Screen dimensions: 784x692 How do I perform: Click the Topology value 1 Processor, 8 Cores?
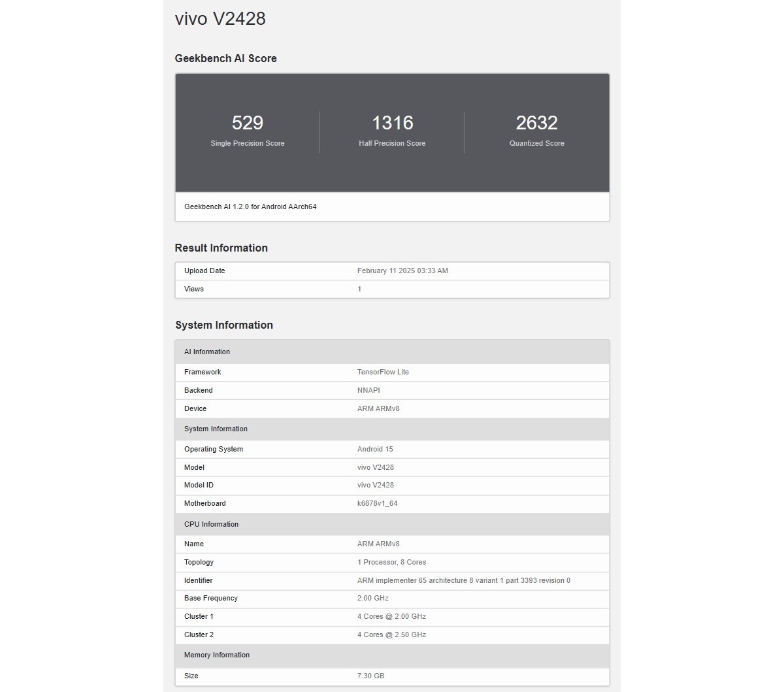point(391,562)
